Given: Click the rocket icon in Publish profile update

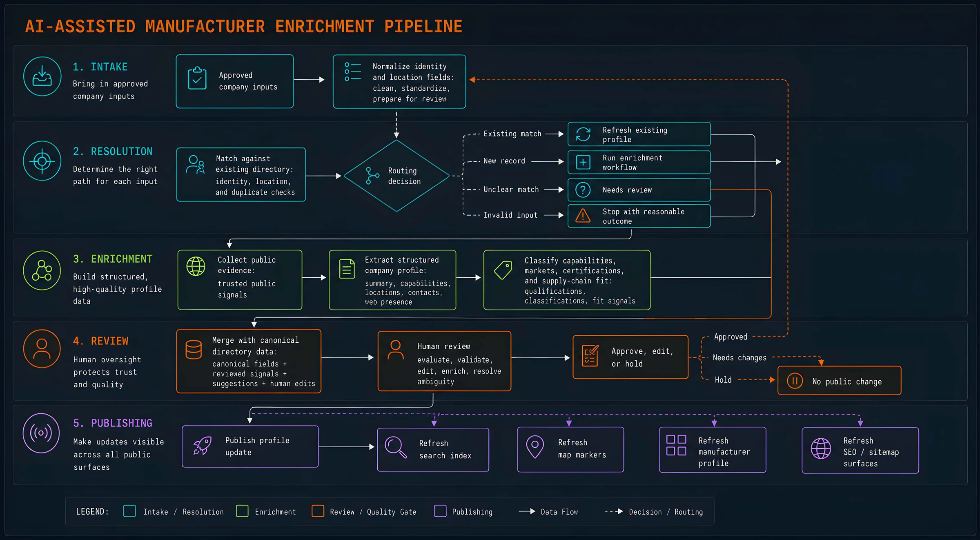Looking at the screenshot, I should pos(203,446).
